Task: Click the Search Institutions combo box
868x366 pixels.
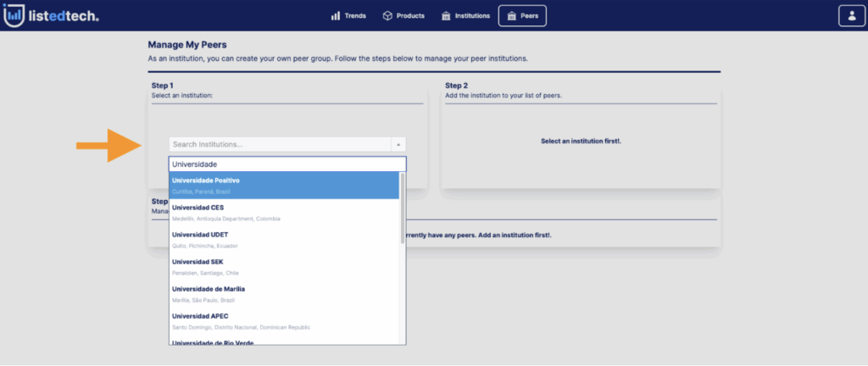Action: coord(287,144)
